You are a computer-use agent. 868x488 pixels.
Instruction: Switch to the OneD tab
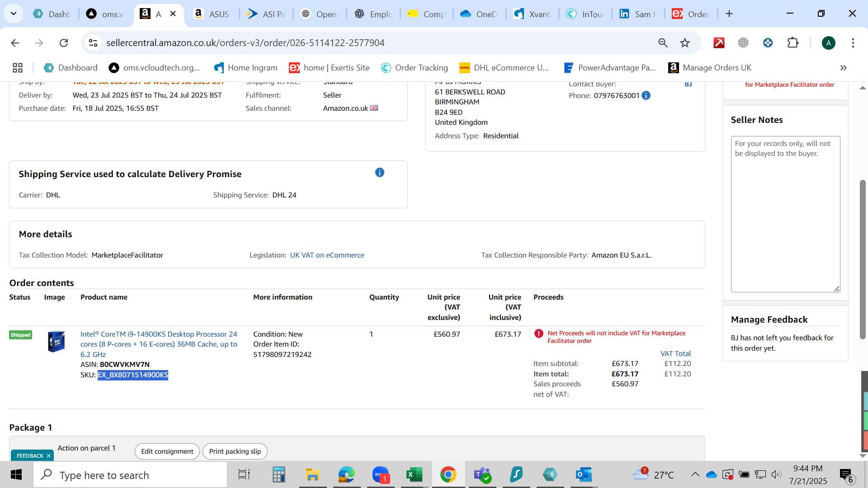(x=479, y=14)
